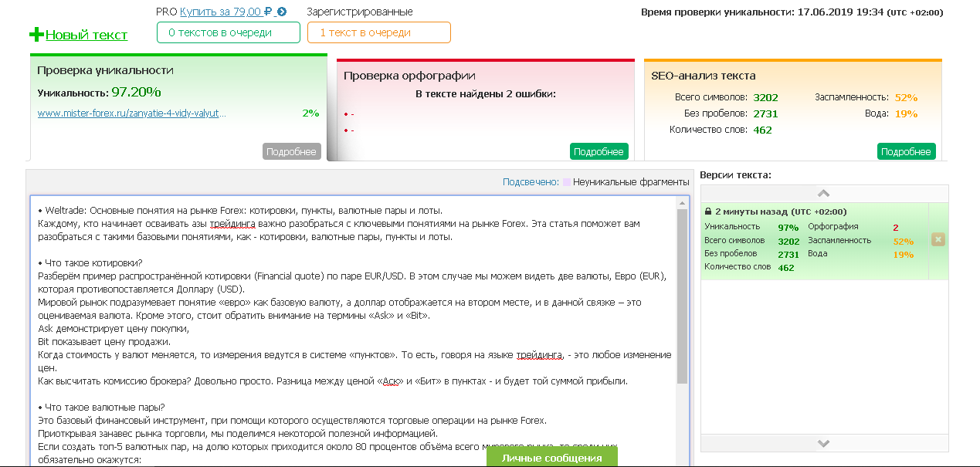Click "Подробнее" in the SEO analysis panel

point(906,151)
